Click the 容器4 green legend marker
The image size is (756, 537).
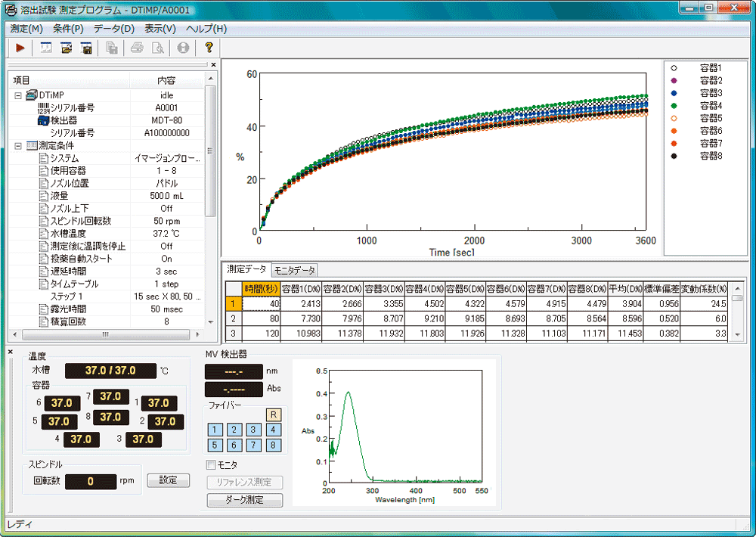[x=674, y=106]
